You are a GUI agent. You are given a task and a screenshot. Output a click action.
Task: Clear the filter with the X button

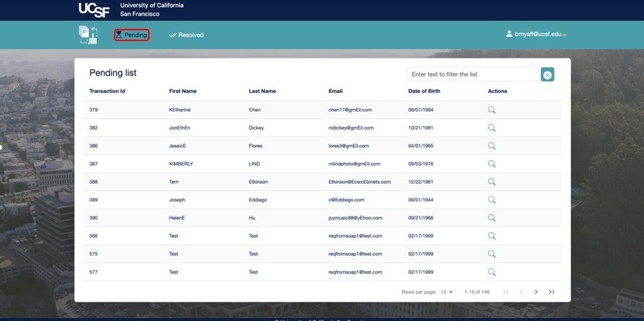click(547, 75)
